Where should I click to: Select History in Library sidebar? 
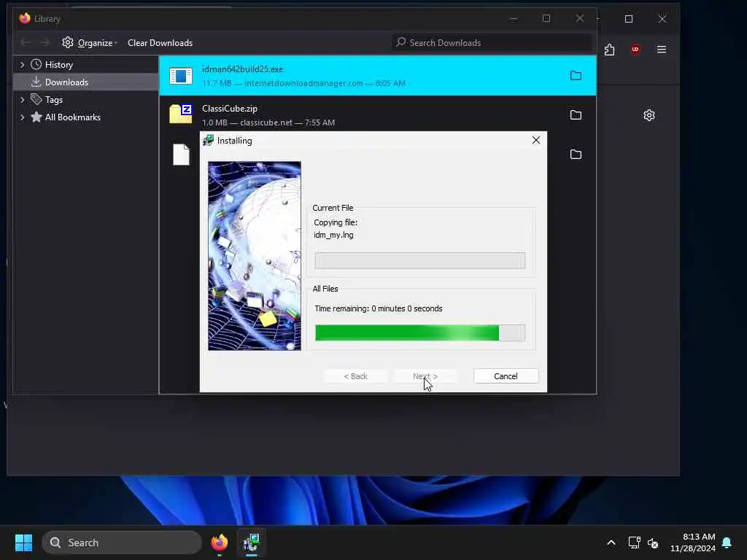(58, 65)
